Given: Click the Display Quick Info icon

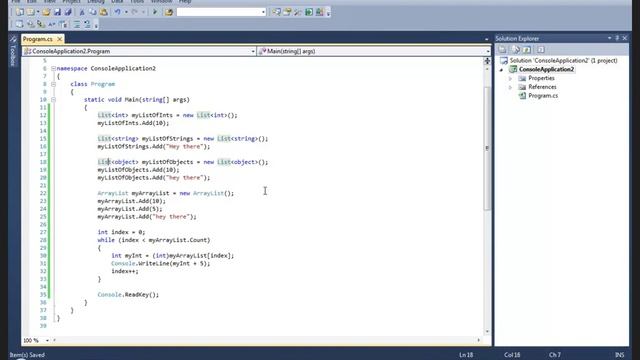Looking at the screenshot, I should tap(41, 24).
